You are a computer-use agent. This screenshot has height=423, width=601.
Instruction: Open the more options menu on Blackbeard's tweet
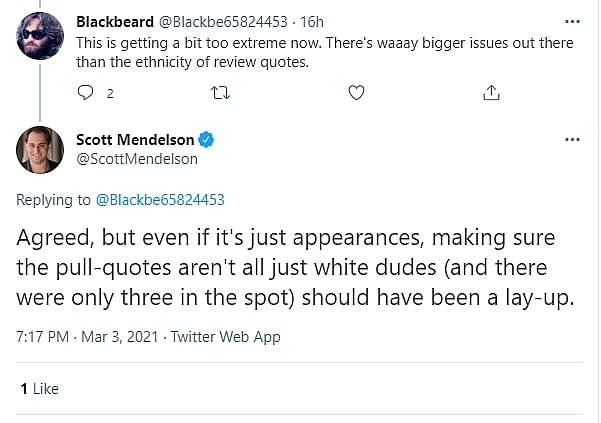click(x=570, y=20)
